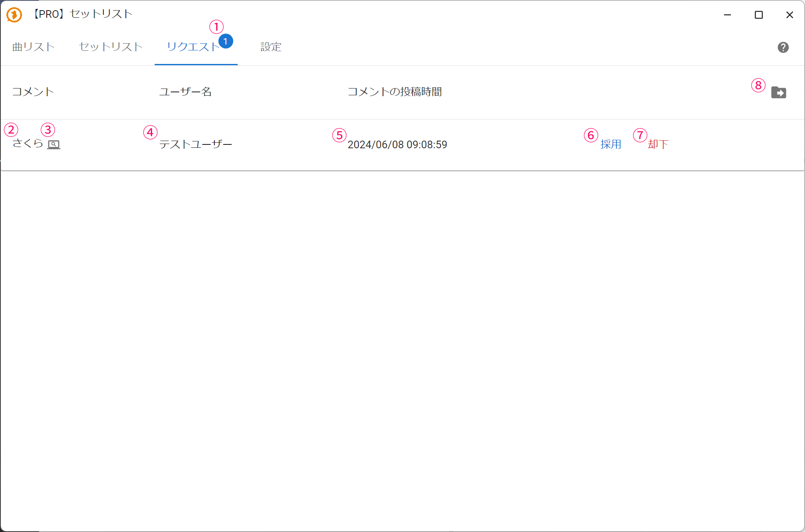805x532 pixels.
Task: Reject the request with 却下
Action: (658, 144)
